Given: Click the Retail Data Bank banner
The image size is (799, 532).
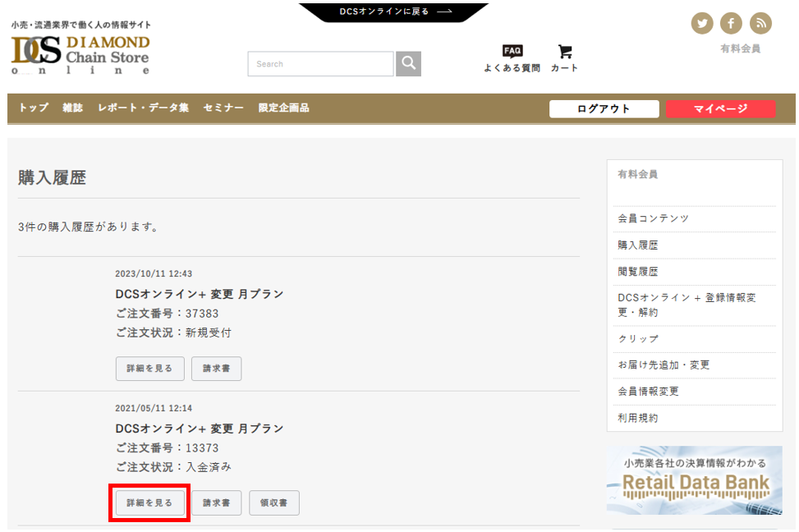Looking at the screenshot, I should (694, 480).
